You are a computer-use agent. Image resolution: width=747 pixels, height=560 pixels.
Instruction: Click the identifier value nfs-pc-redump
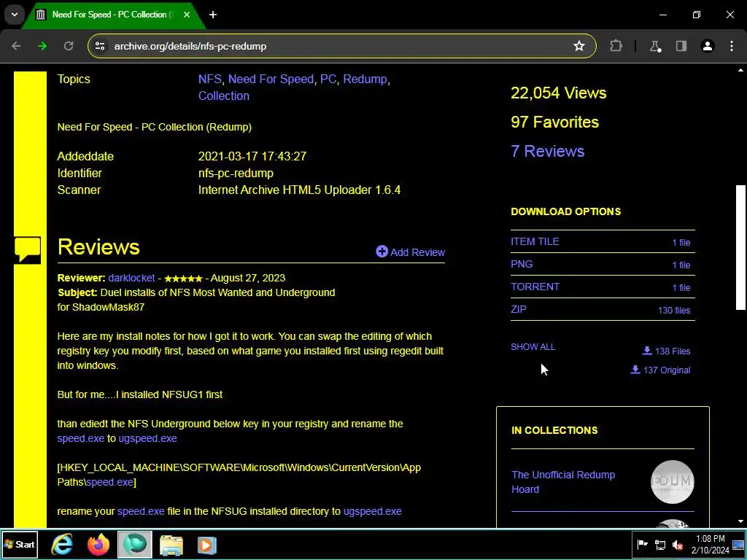point(236,173)
